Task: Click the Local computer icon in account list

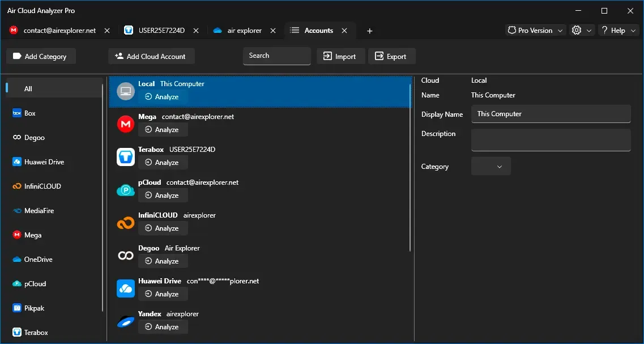Action: tap(126, 91)
